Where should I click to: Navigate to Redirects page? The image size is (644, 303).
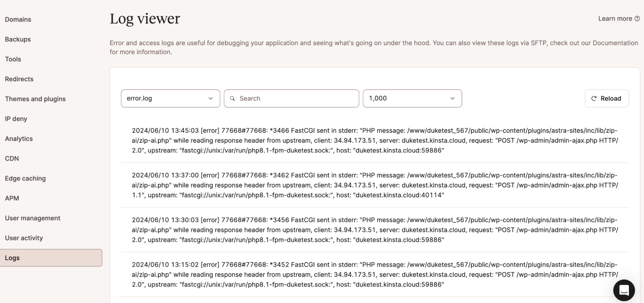tap(19, 79)
